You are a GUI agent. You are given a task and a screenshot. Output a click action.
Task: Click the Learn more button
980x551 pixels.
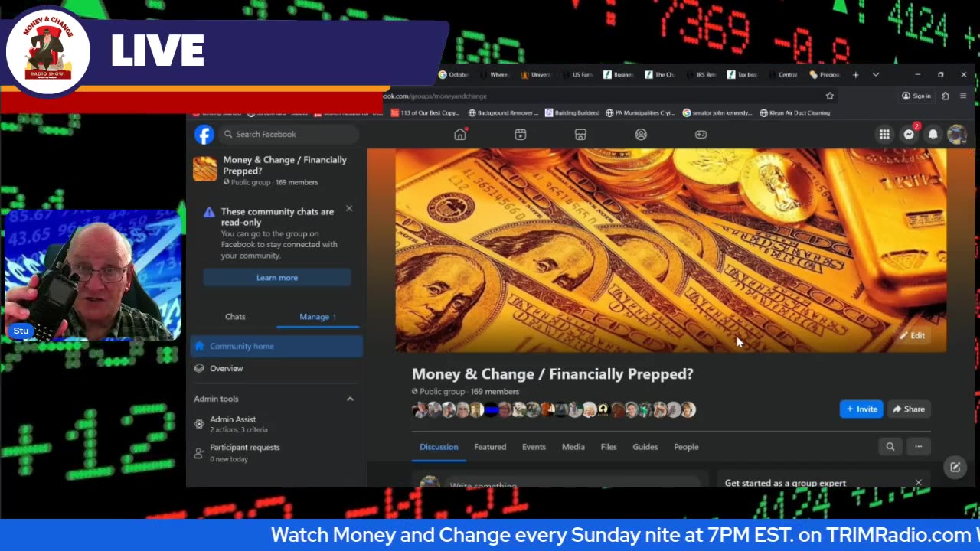click(277, 278)
